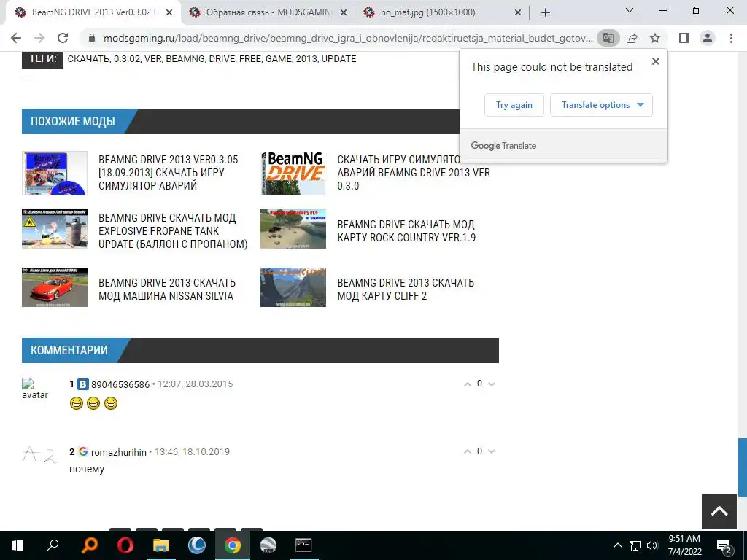
Task: Click the romazhurihin avatar image
Action: pyautogui.click(x=39, y=455)
